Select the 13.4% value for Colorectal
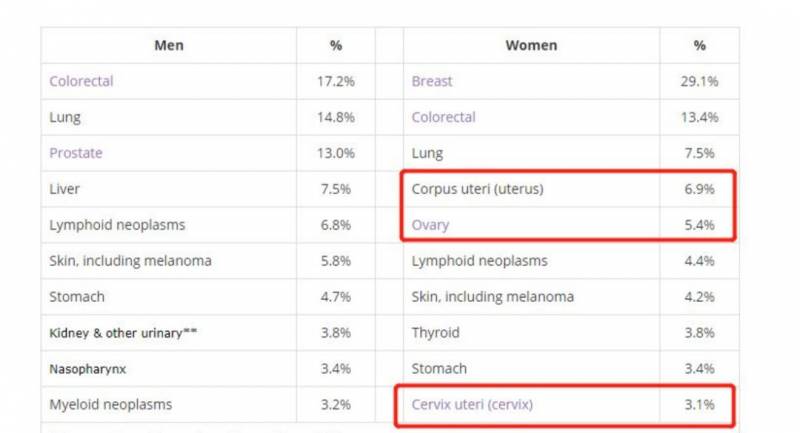This screenshot has height=433, width=800. (699, 117)
